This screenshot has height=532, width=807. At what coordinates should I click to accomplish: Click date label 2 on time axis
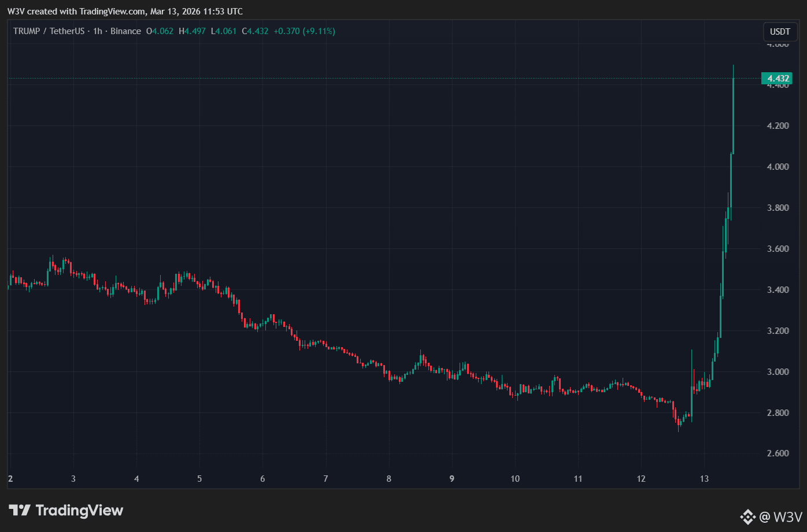(10, 479)
